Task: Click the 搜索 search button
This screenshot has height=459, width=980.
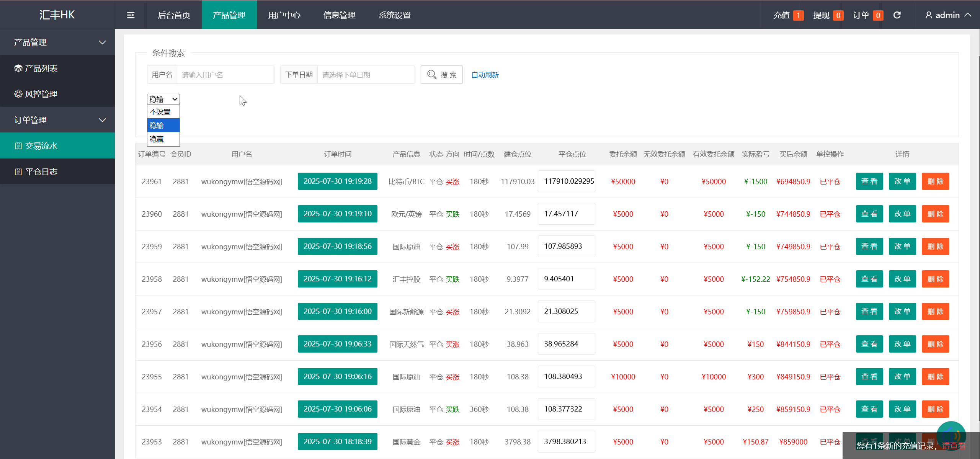Action: pos(441,75)
